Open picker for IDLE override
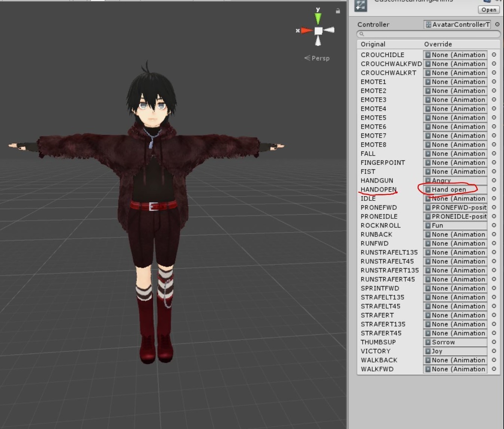Image resolution: width=504 pixels, height=429 pixels. (494, 199)
